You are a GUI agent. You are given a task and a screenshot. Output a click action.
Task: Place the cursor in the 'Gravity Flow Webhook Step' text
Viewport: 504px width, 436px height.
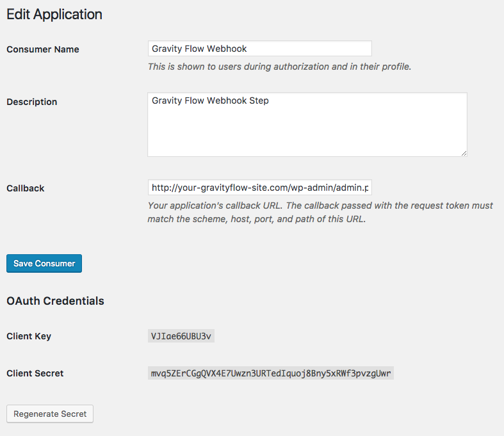point(210,101)
